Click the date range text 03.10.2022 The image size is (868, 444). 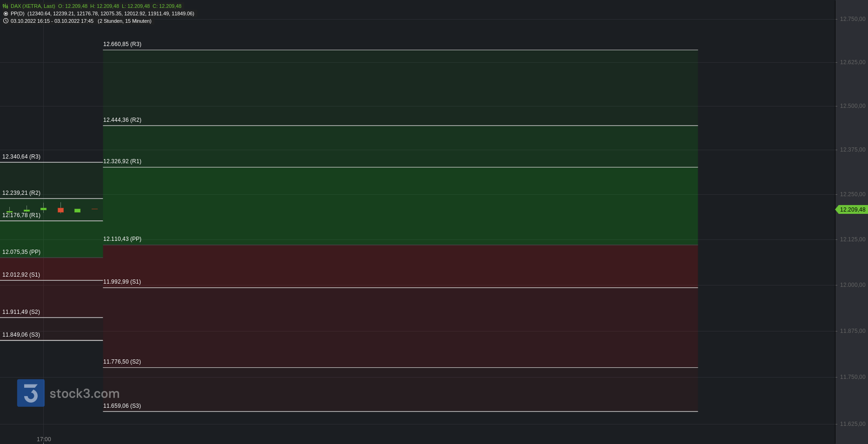[x=52, y=21]
